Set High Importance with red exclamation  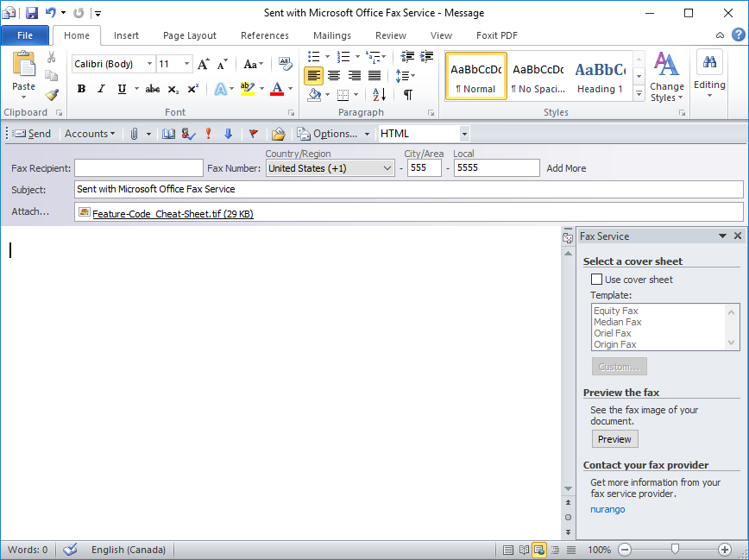click(x=208, y=134)
